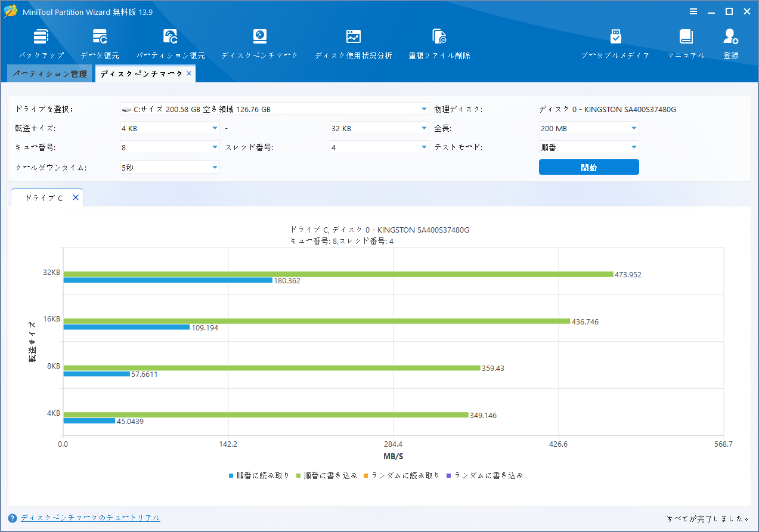
Task: Expand the テストモード 順番 dropdown
Action: tap(588, 147)
